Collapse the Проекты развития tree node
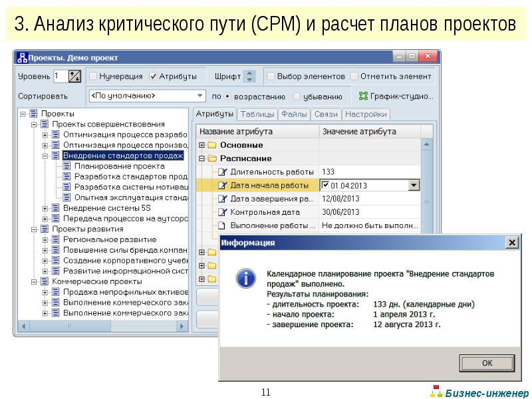Image resolution: width=532 pixels, height=399 pixels. click(x=34, y=229)
